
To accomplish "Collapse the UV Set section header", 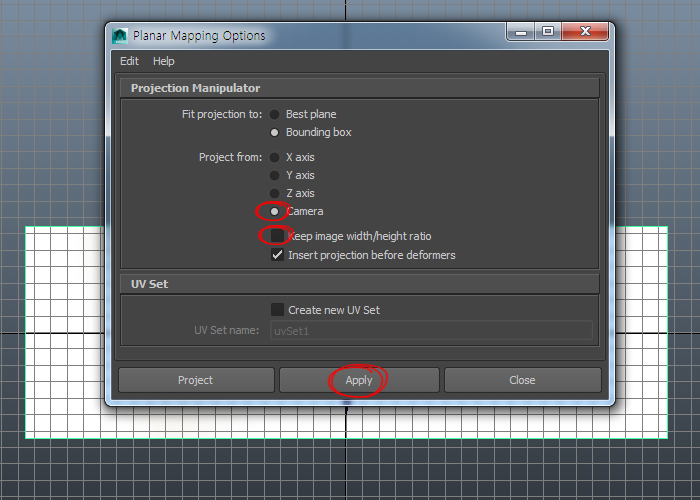I will (x=360, y=284).
